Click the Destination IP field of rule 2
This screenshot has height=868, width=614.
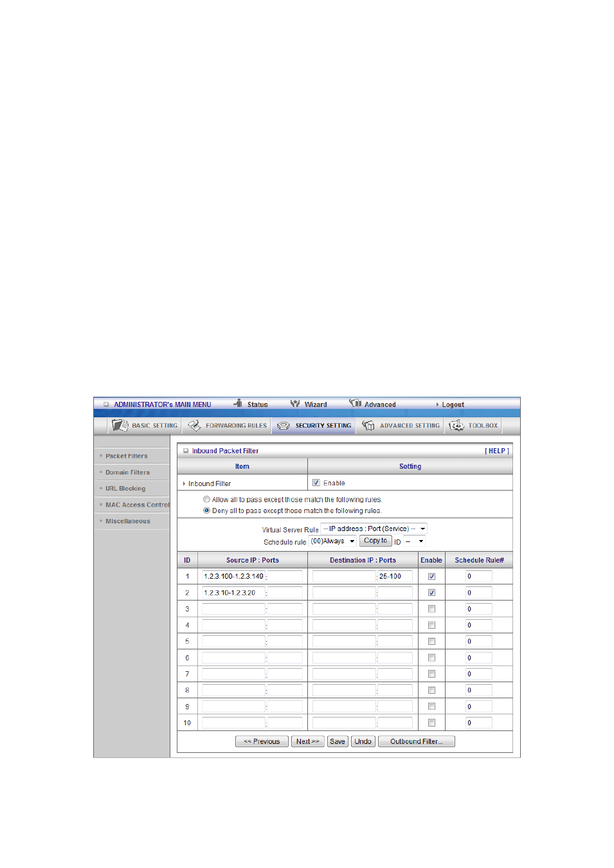(344, 593)
